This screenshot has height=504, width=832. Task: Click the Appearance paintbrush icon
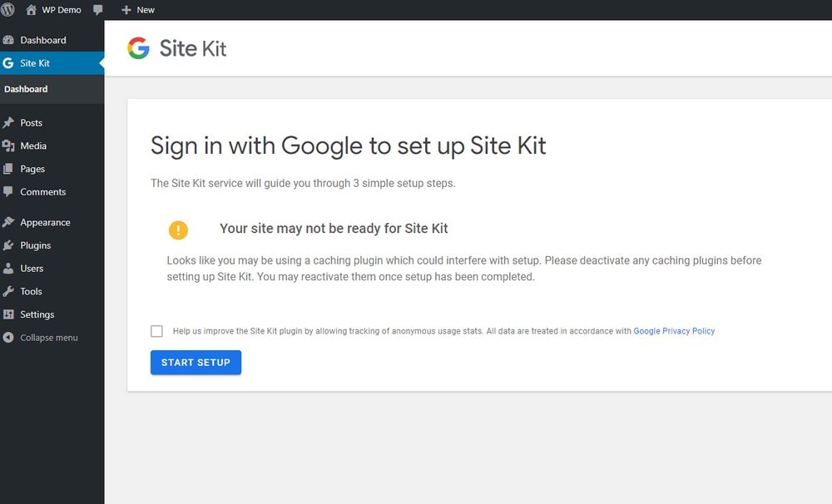tap(8, 222)
